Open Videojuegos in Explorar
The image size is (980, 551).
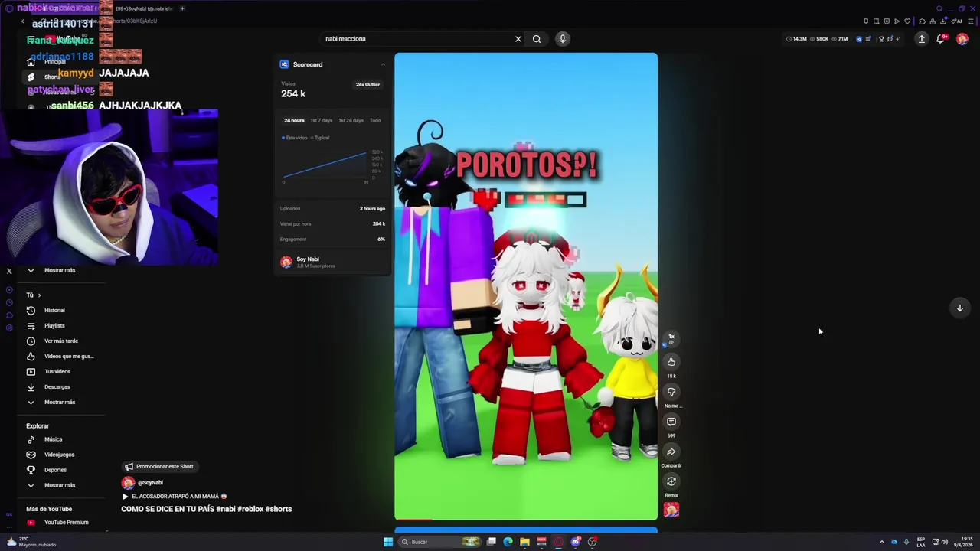[60, 455]
